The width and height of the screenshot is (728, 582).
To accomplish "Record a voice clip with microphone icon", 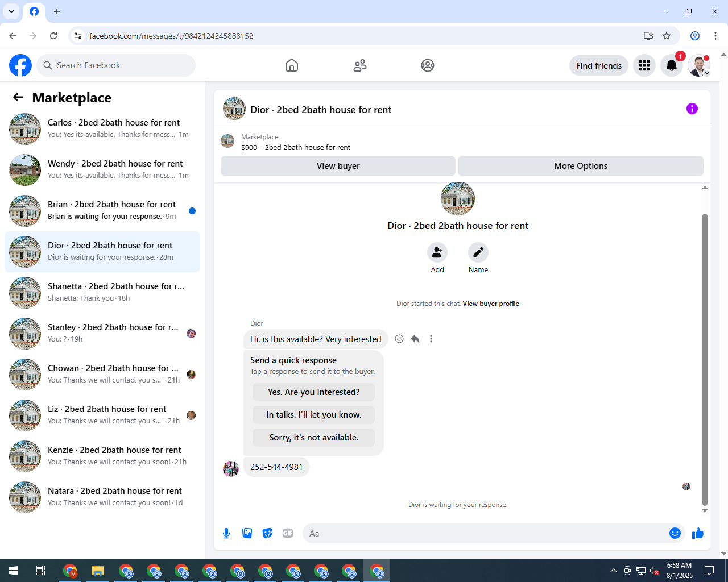I will coord(226,533).
